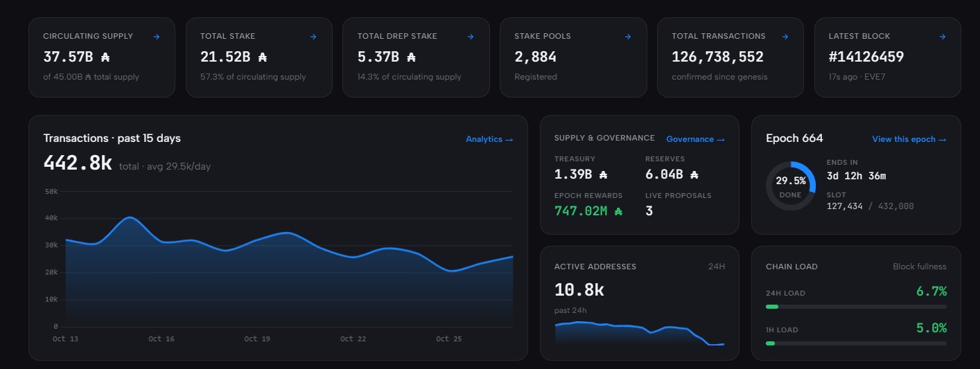Click the active addresses sparkline chart
Screen dimensions: 980x369
[x=640, y=333]
